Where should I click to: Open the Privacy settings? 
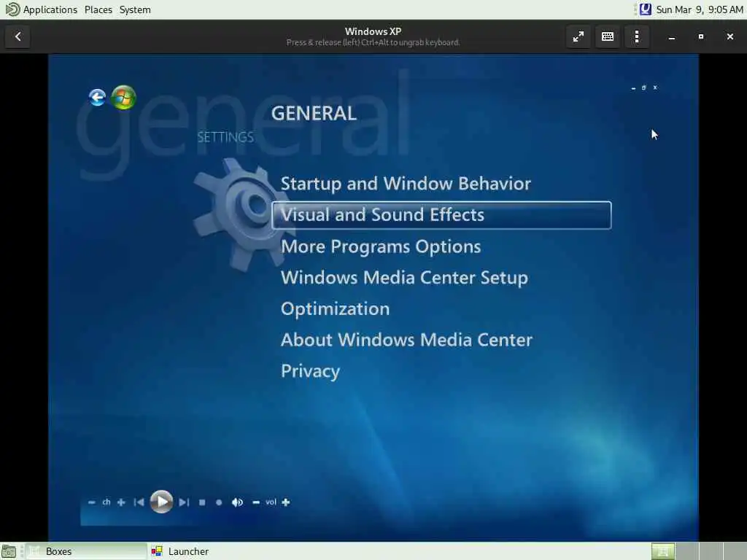coord(310,371)
